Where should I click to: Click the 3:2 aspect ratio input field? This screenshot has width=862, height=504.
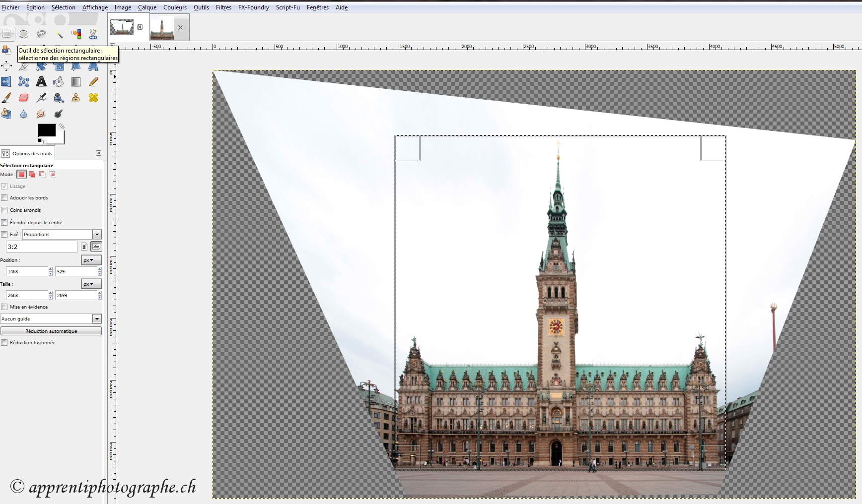41,247
